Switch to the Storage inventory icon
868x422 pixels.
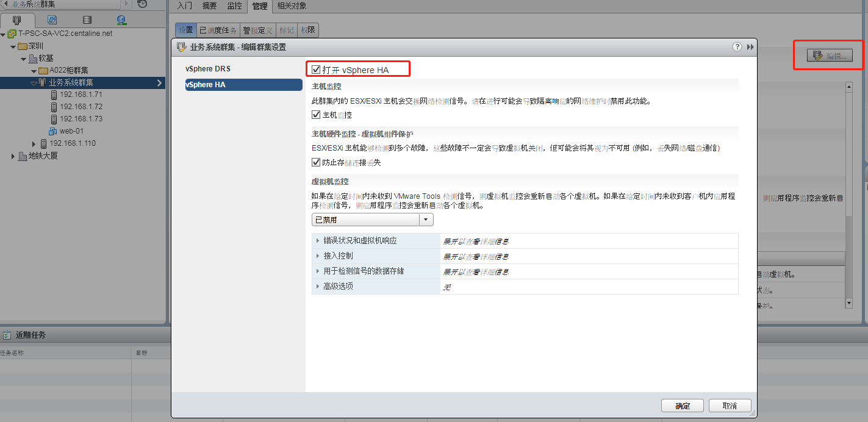(x=87, y=20)
